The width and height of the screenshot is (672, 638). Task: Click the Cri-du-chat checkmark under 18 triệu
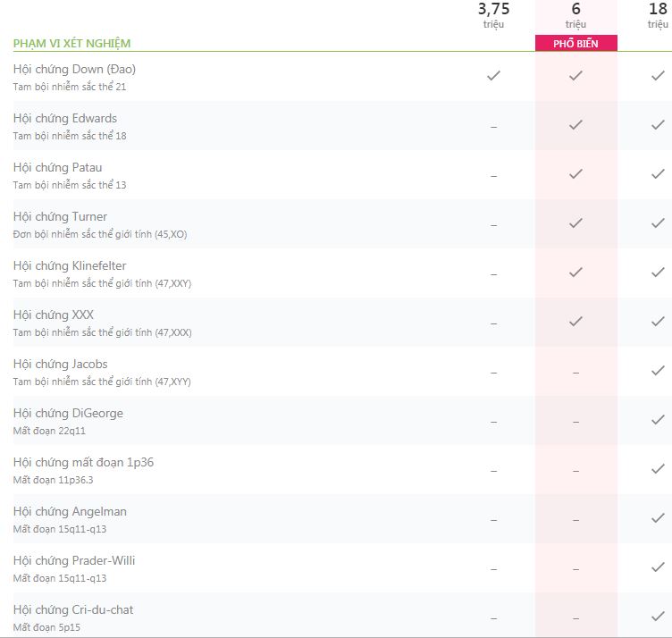(658, 617)
